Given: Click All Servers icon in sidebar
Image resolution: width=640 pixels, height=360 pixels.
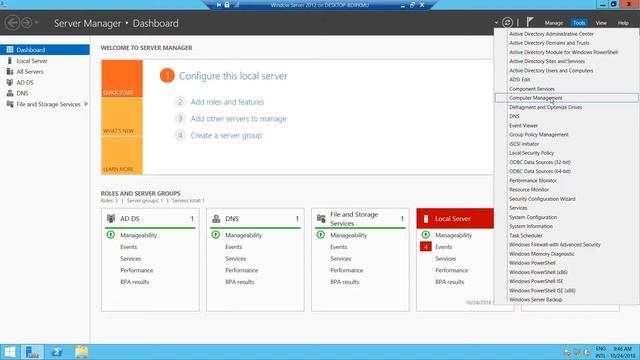Looking at the screenshot, I should click(10, 71).
